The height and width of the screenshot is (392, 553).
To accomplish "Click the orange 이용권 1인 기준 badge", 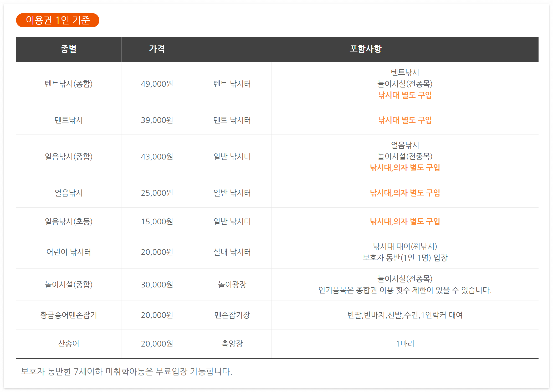I will pos(58,20).
